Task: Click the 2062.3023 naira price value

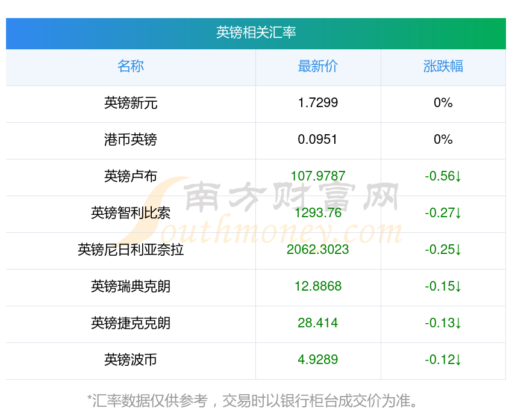Action: (317, 250)
